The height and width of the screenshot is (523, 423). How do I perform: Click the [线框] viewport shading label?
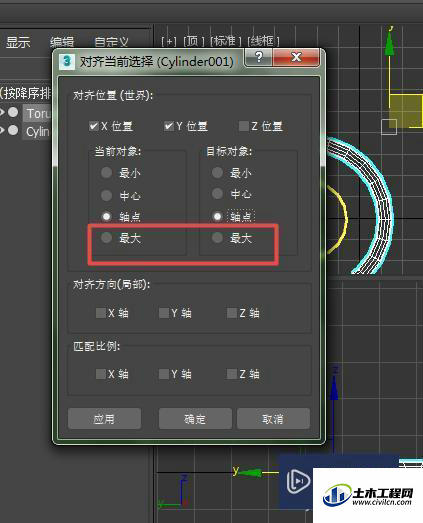coord(264,41)
